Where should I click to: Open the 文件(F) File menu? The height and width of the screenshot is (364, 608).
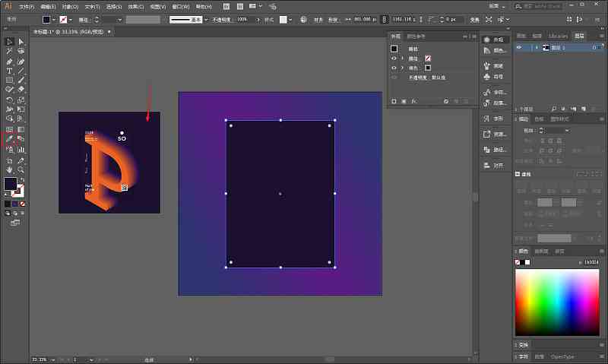point(27,7)
